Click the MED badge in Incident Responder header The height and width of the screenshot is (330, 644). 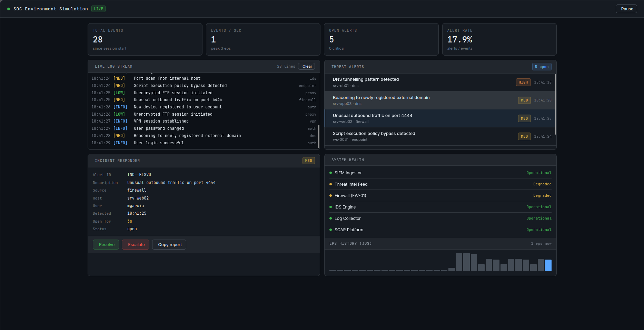click(308, 161)
